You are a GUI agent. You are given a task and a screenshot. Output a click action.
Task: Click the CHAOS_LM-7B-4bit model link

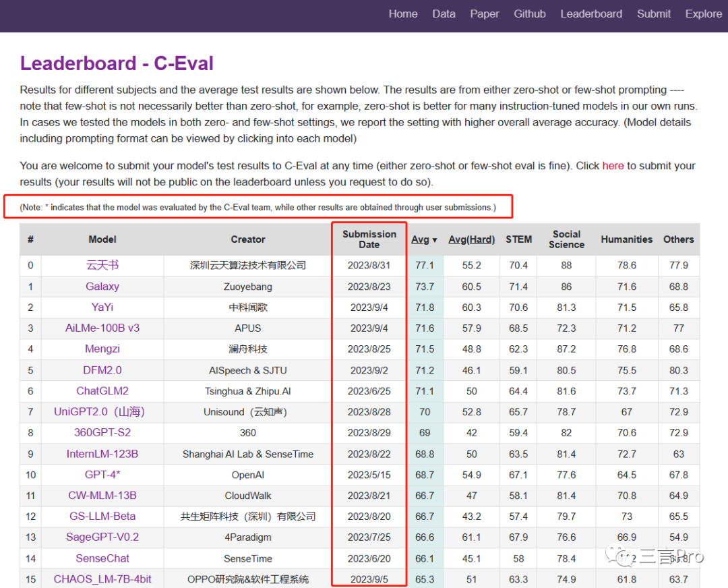pyautogui.click(x=102, y=579)
